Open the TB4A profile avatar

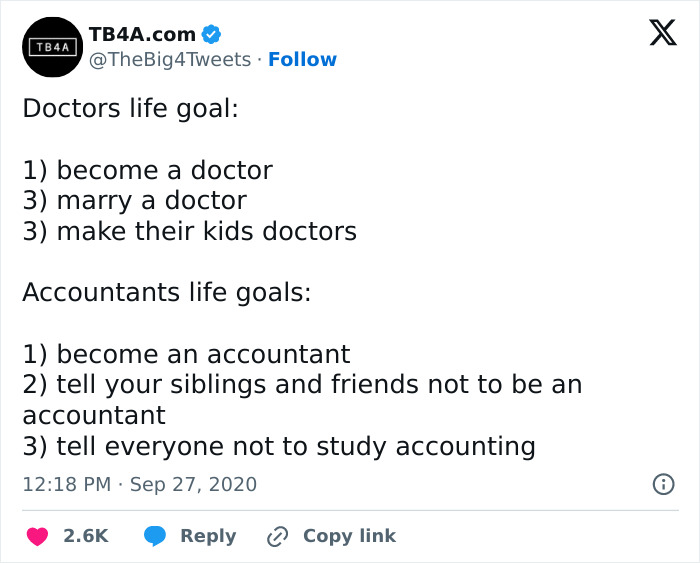pos(52,47)
